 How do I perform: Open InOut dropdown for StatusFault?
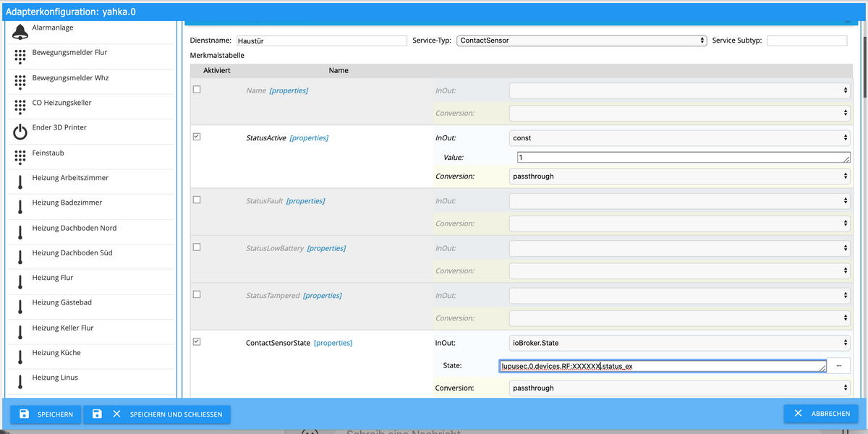680,201
